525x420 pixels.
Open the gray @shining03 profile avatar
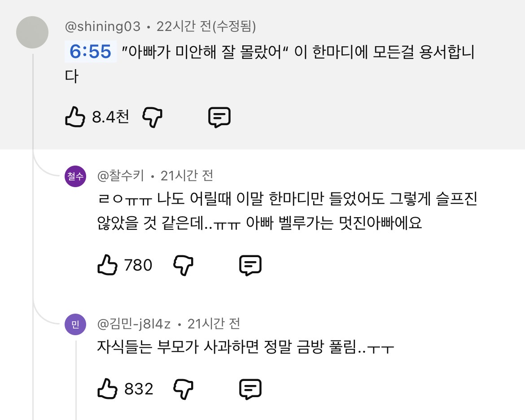click(x=32, y=32)
